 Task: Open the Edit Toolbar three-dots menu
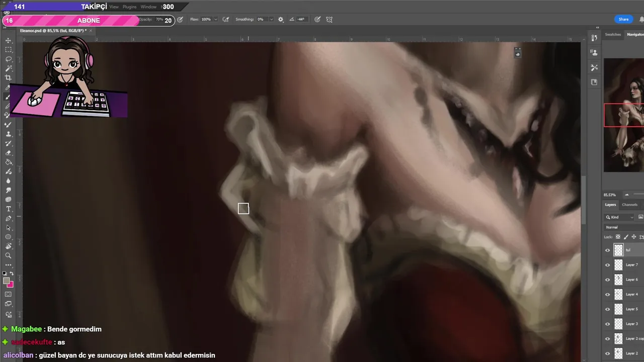(8, 265)
